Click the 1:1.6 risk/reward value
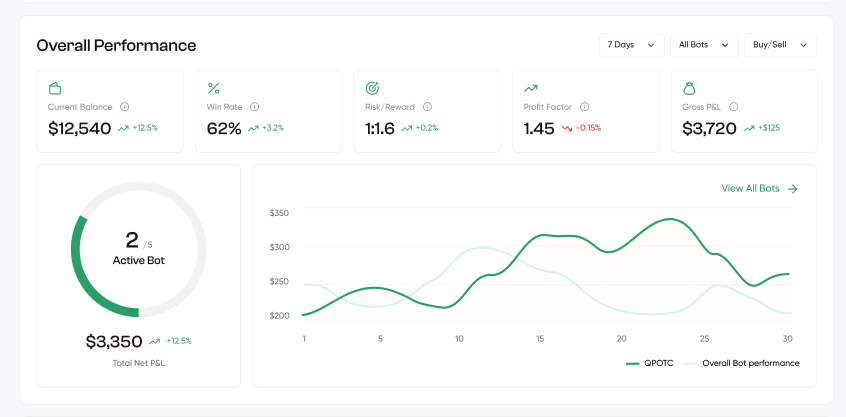 pyautogui.click(x=380, y=128)
